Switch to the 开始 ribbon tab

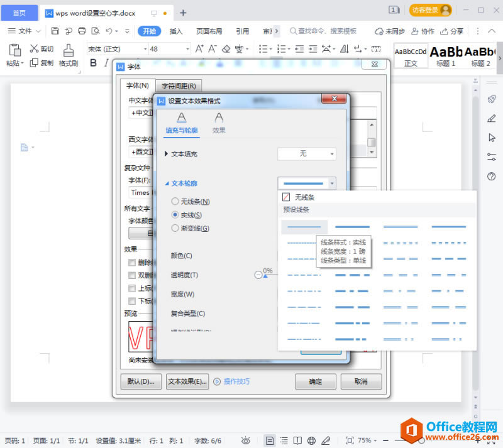[149, 31]
